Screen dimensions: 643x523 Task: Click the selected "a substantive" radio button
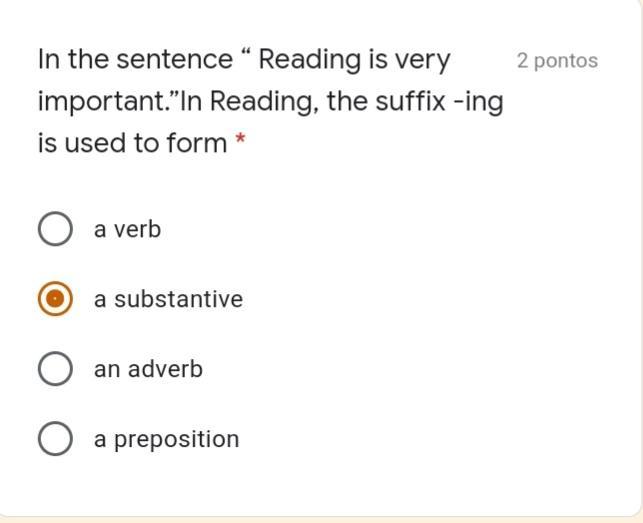[x=55, y=299]
